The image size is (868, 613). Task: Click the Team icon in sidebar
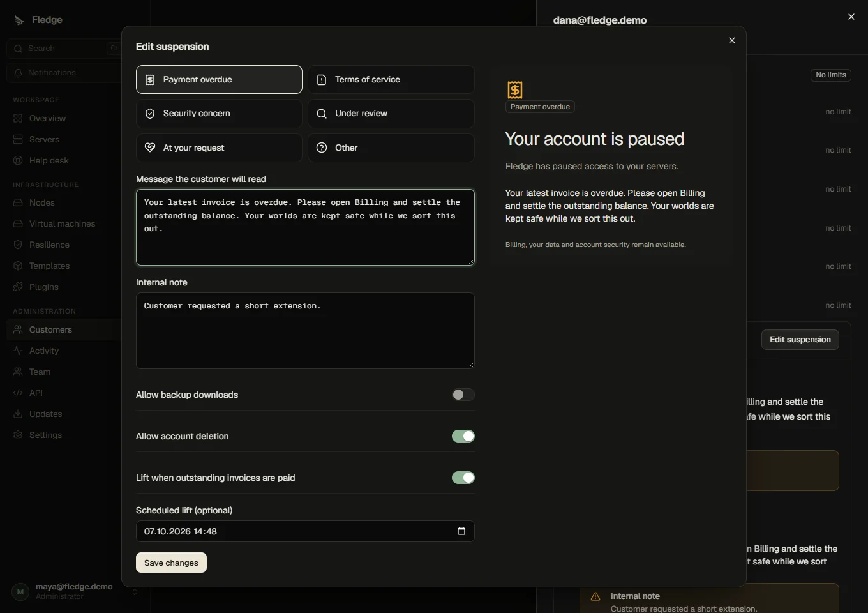click(x=18, y=372)
